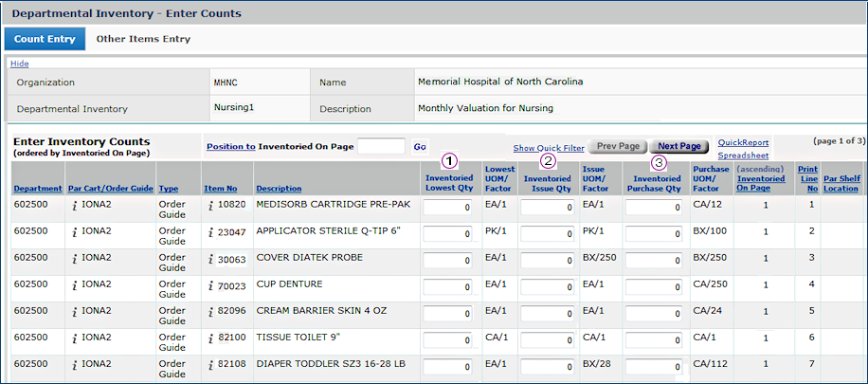Click IONA2 info icon in TISSUE TOILET row
Screen dimensions: 868x384
coord(74,338)
